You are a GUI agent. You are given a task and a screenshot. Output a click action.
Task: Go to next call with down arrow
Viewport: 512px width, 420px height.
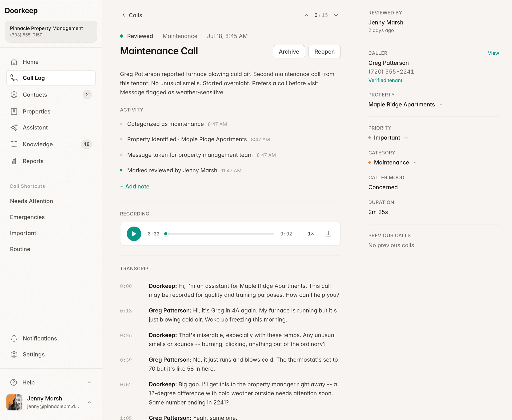[x=336, y=15]
